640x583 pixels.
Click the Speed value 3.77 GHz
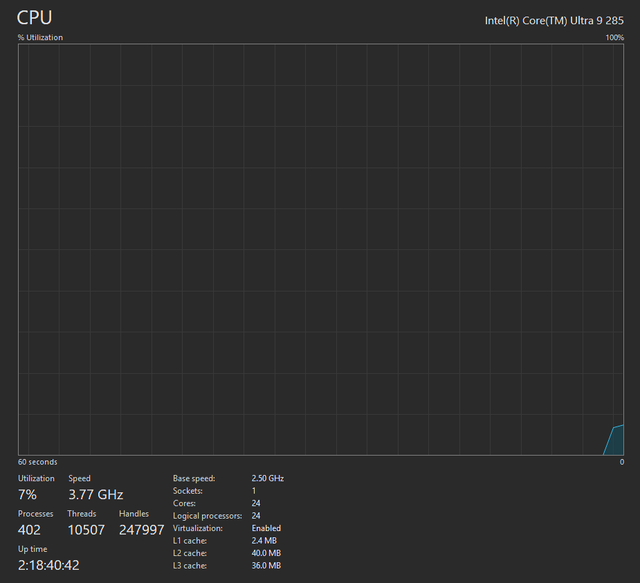tap(96, 494)
